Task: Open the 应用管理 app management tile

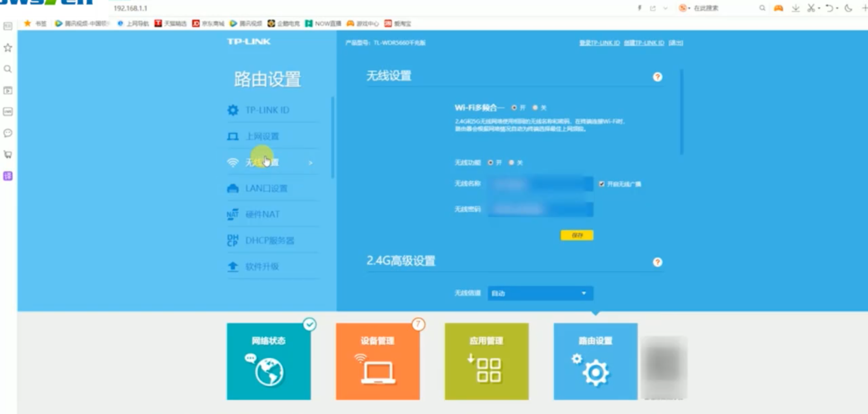Action: coord(486,361)
